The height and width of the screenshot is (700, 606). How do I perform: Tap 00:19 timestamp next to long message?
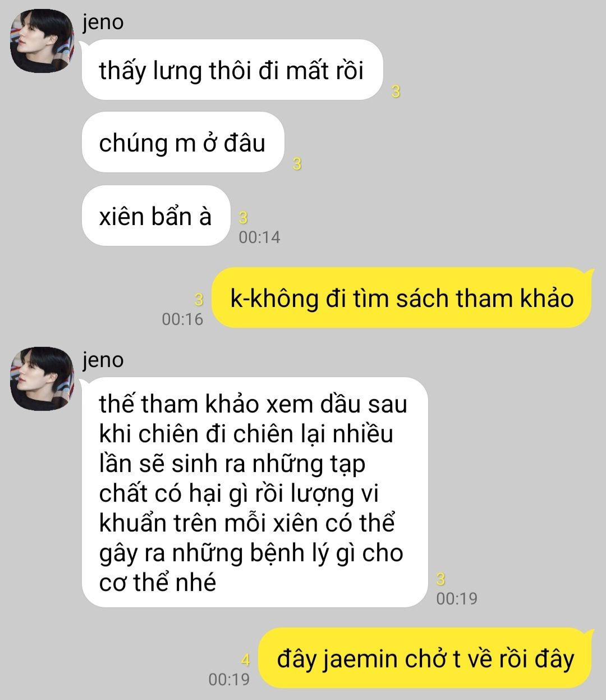457,598
